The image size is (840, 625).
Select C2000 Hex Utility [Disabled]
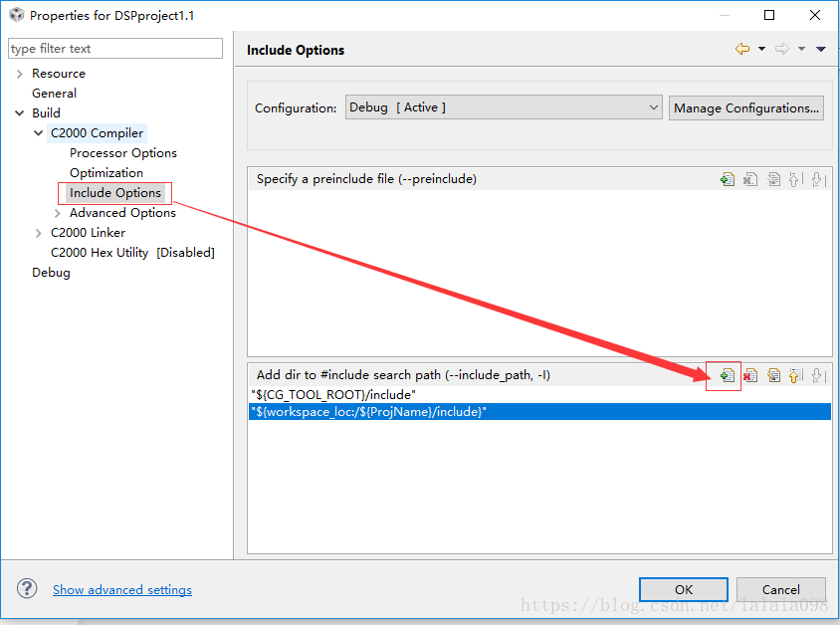pos(132,252)
